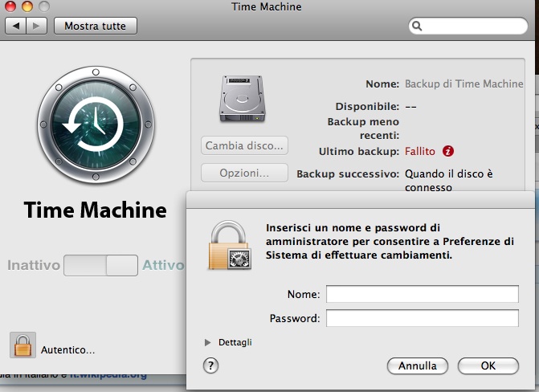Screen dimensions: 539x392
Task: Click the large Time Machine clock icon
Action: [96, 125]
